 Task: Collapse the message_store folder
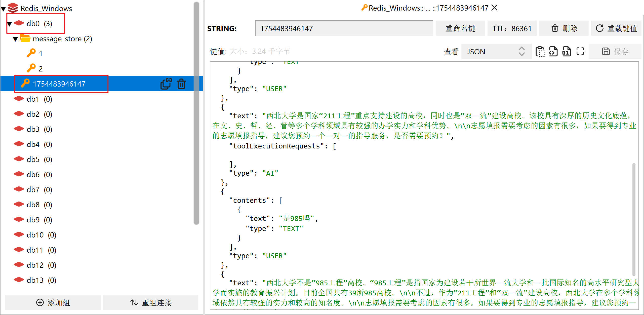[x=15, y=39]
